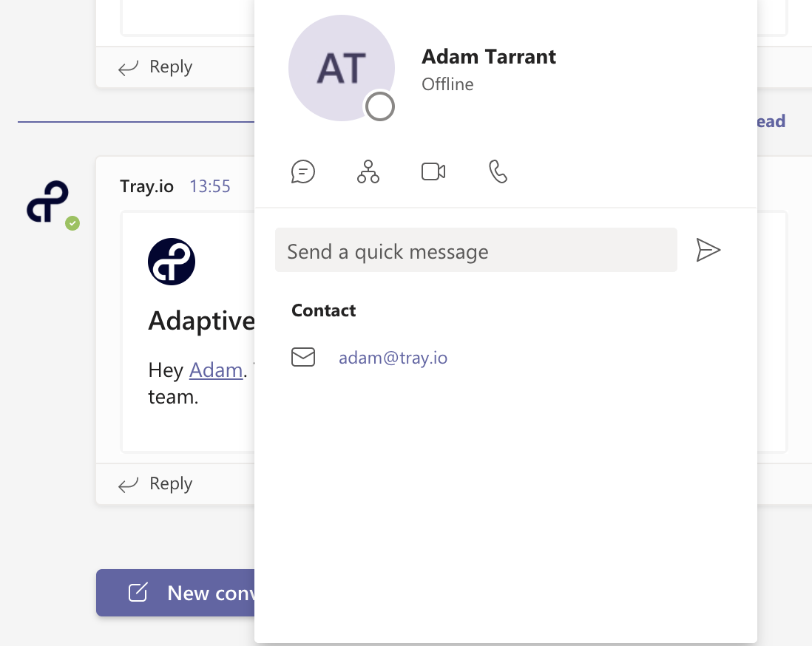Click the reply arrow icon on bottom message
This screenshot has width=812, height=646.
(x=128, y=483)
